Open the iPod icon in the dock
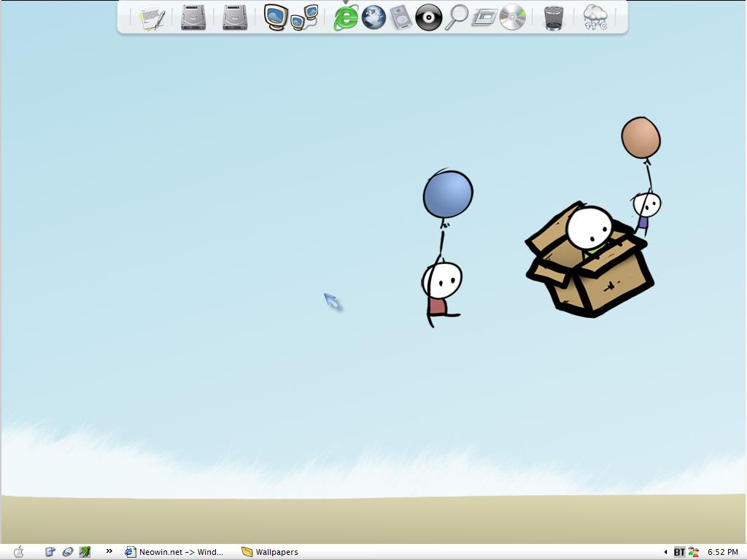The image size is (747, 560). click(x=401, y=17)
